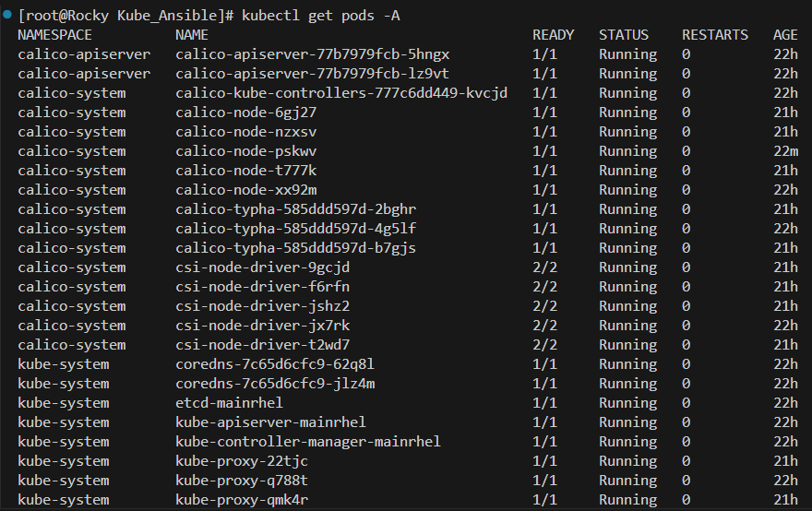Select the etcd-mainrhel pod name
The image size is (812, 511).
point(229,403)
